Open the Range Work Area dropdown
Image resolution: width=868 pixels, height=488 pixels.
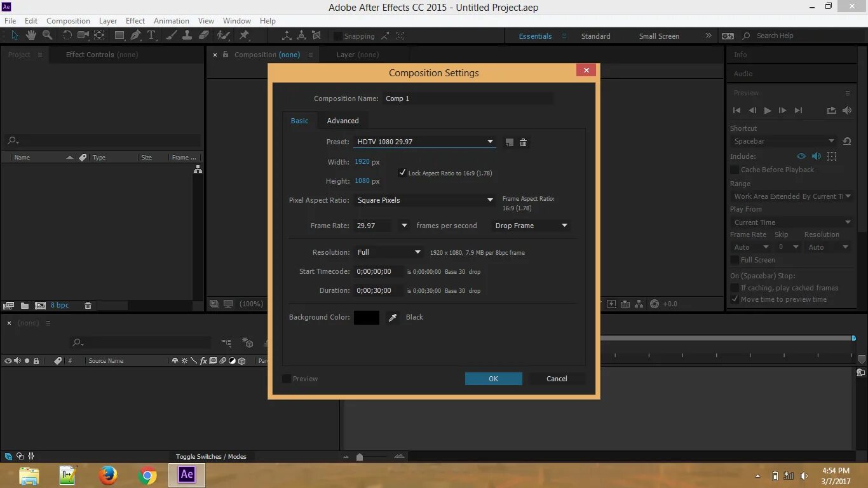click(x=791, y=196)
